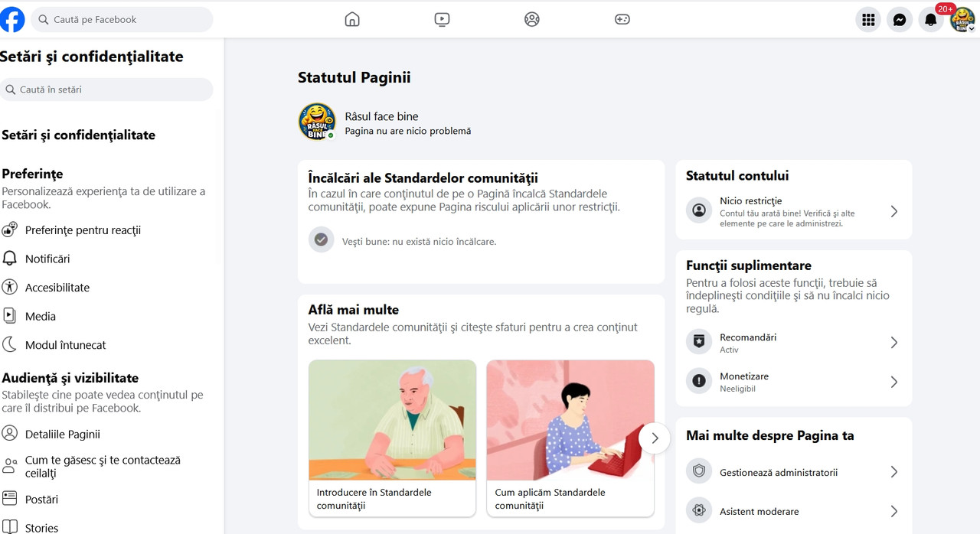This screenshot has height=534, width=980.
Task: Show next cards with carousel arrow
Action: 655,438
